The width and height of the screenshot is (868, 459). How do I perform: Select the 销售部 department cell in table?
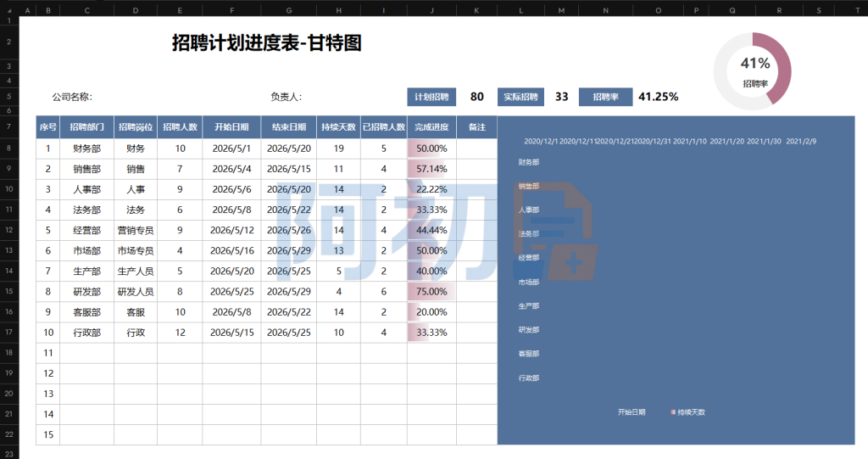pyautogui.click(x=87, y=169)
